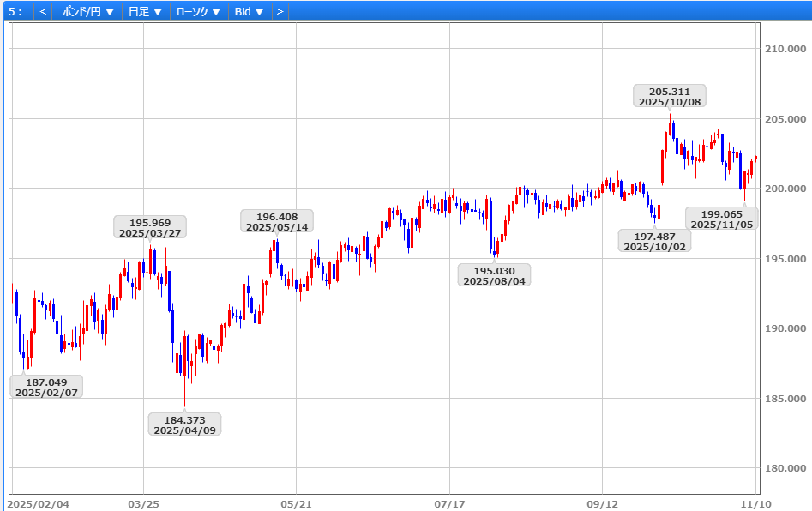Click the 180.000 price axis label

click(784, 468)
